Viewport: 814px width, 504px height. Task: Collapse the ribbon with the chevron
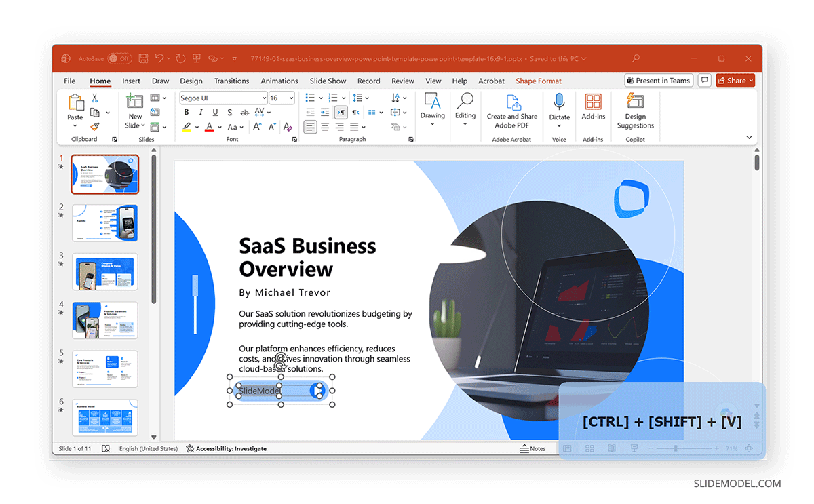pos(749,137)
